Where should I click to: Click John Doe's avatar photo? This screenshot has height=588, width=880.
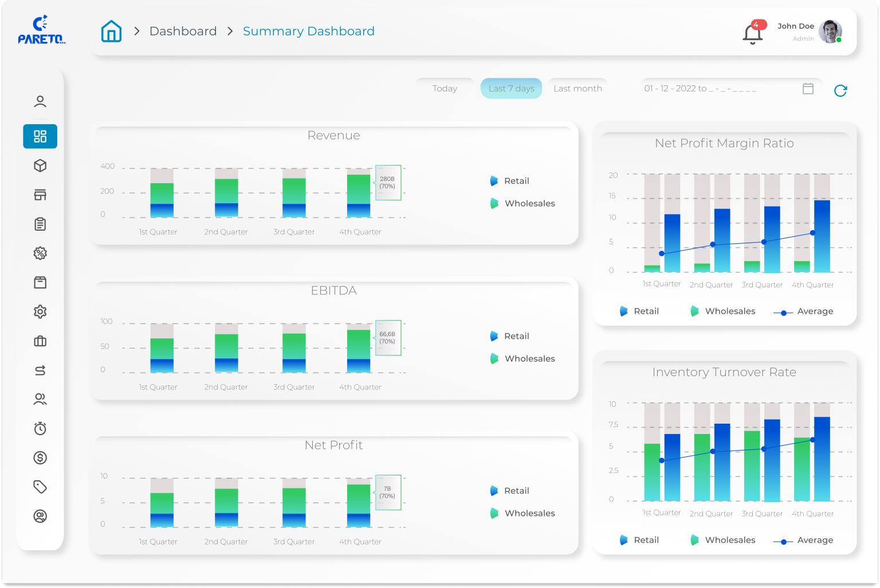[x=830, y=31]
